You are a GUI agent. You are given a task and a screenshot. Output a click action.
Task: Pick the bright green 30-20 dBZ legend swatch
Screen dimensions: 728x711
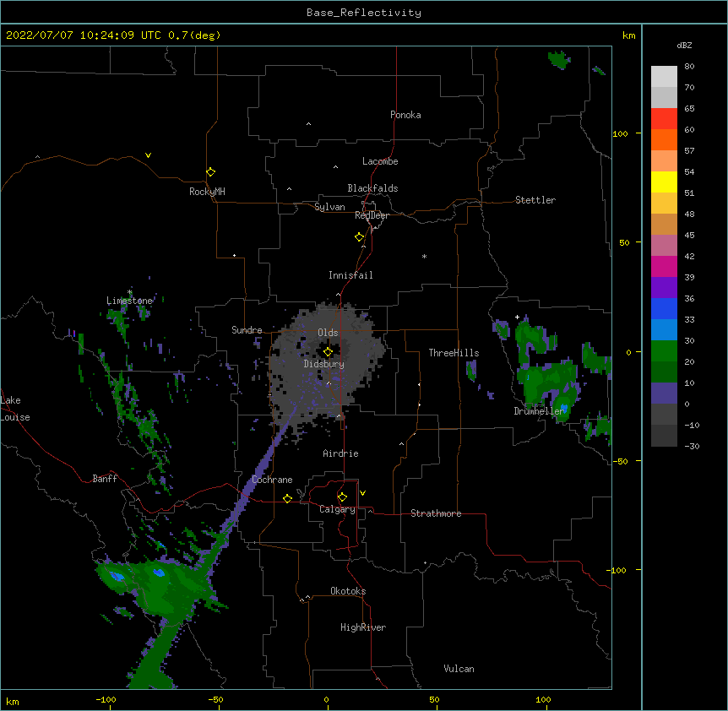click(x=664, y=351)
